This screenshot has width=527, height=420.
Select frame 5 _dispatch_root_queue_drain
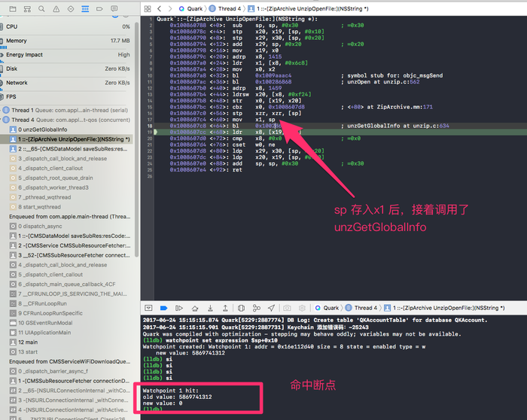(67, 178)
